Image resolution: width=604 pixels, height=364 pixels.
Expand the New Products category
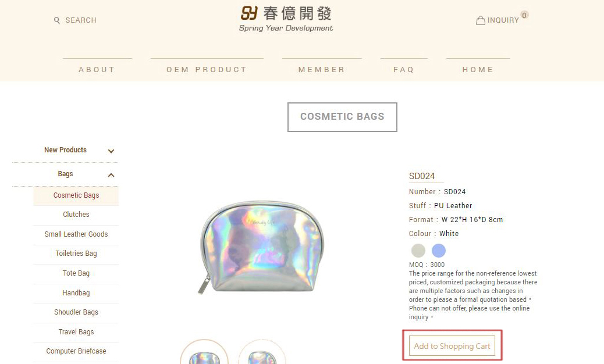tap(111, 151)
